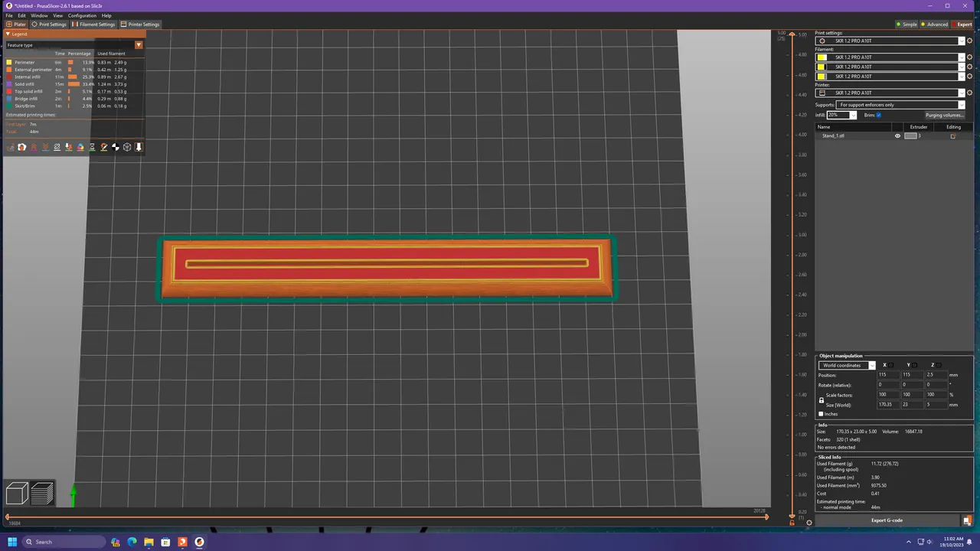Uncheck the Brim checkbox
The image size is (980, 551).
(x=878, y=115)
